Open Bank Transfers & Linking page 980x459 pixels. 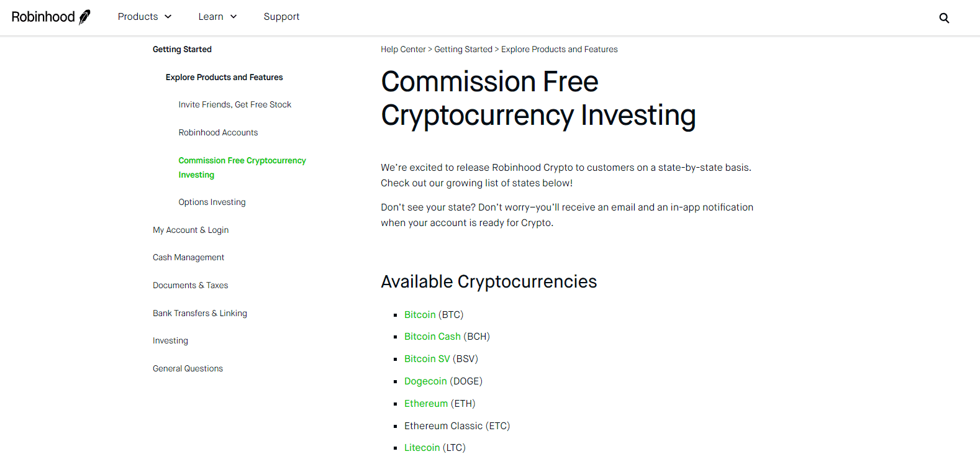pos(199,313)
